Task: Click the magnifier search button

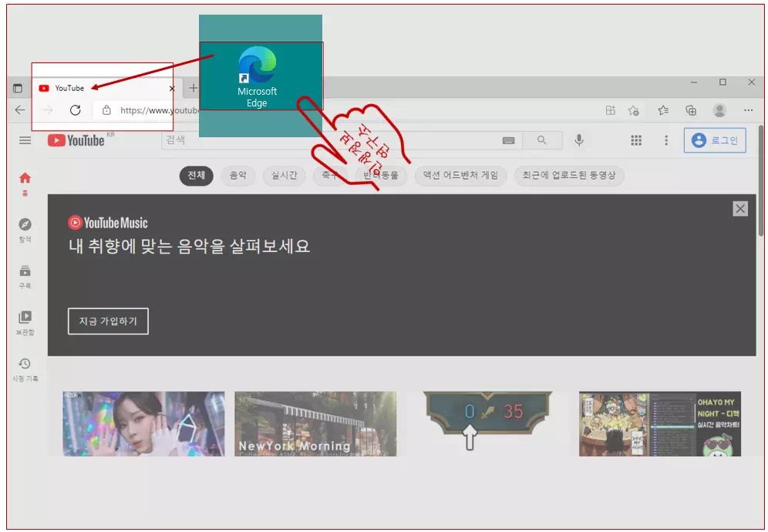Action: [542, 140]
